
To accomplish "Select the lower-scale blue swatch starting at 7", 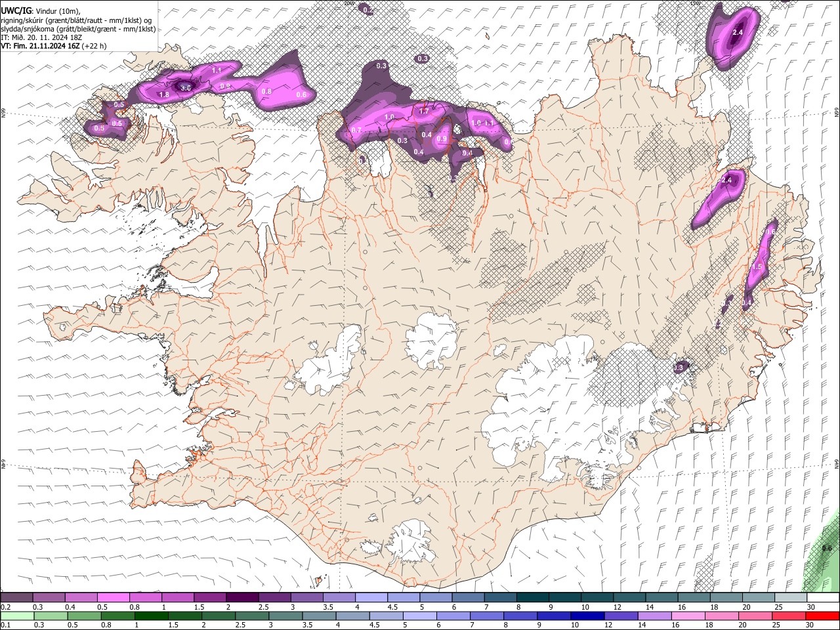I will [x=486, y=616].
